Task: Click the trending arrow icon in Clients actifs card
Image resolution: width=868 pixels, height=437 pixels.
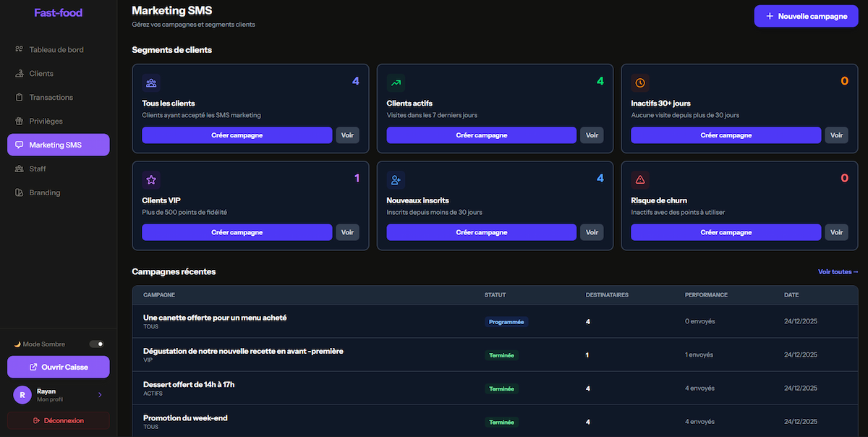Action: [x=396, y=82]
